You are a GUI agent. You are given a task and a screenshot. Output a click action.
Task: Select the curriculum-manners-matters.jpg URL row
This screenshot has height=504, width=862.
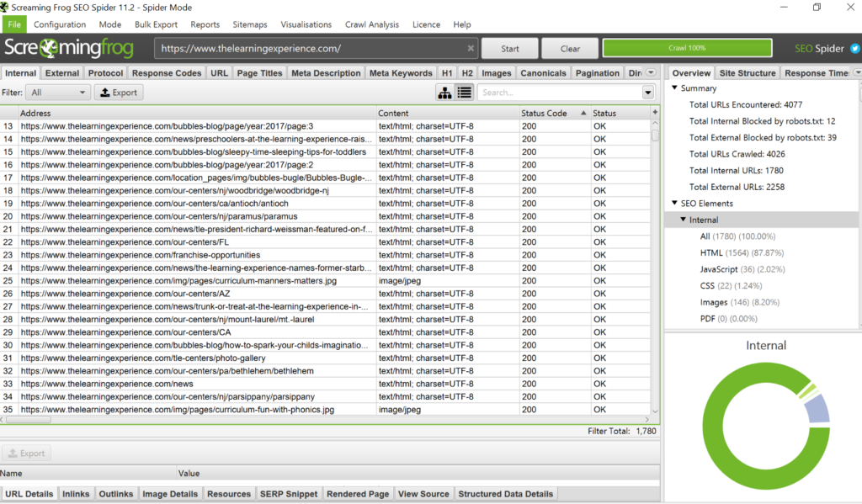[327, 281]
